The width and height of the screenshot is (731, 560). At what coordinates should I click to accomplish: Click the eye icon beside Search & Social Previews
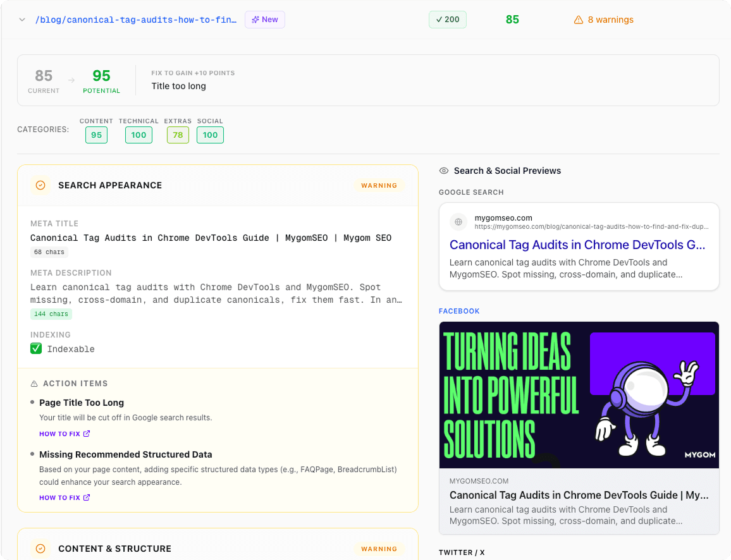(445, 171)
